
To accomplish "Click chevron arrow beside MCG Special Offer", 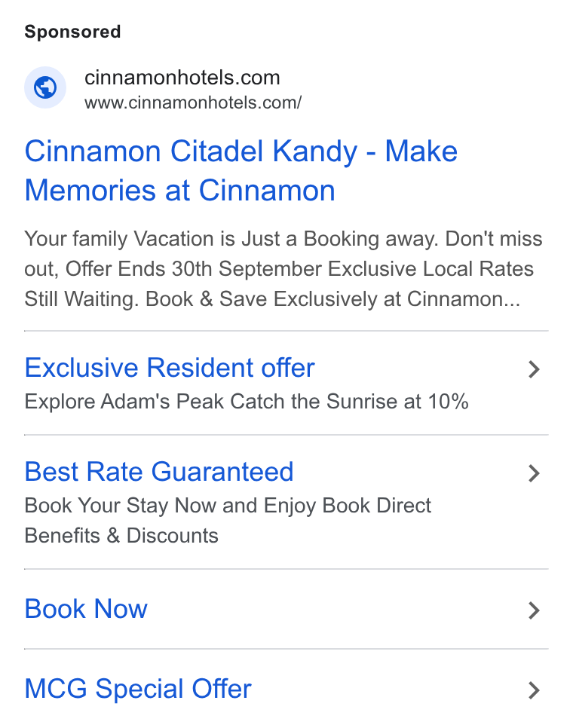I will [534, 690].
